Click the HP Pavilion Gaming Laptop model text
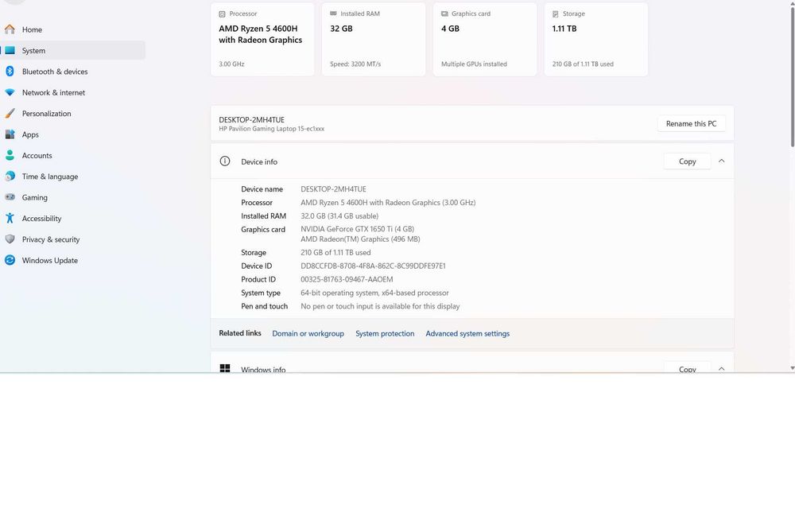 [x=271, y=129]
